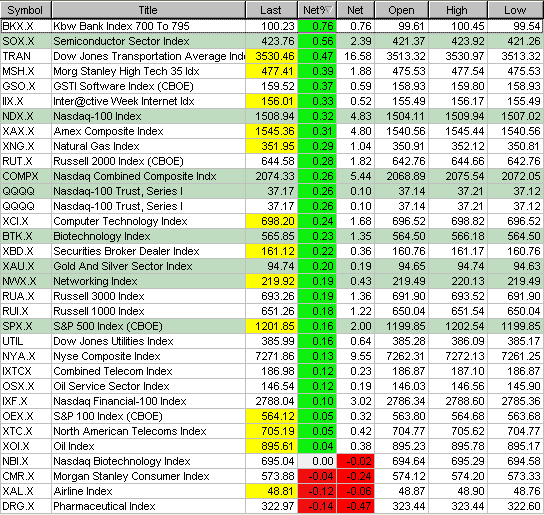
Task: Click the green Net% cell for Biotechnology Index
Action: point(317,236)
